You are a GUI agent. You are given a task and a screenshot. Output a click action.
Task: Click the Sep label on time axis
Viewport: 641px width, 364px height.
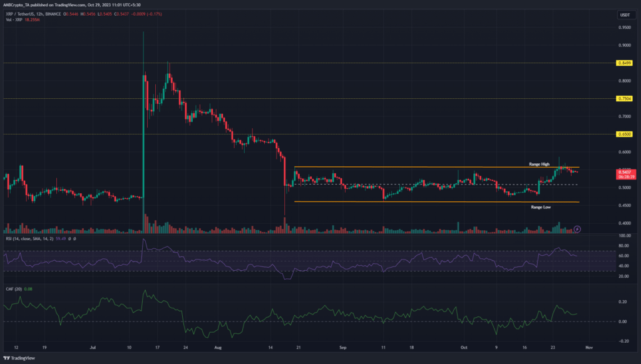tap(343, 345)
